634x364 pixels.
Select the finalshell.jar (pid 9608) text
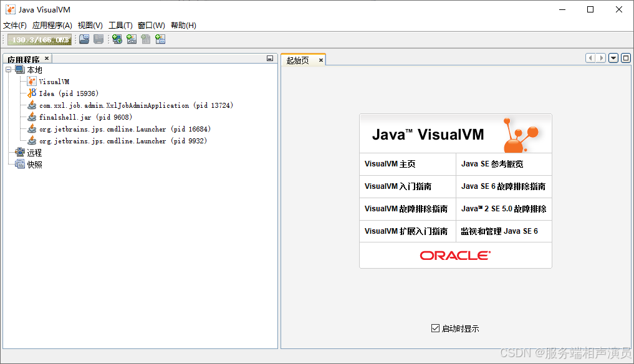[x=86, y=117]
